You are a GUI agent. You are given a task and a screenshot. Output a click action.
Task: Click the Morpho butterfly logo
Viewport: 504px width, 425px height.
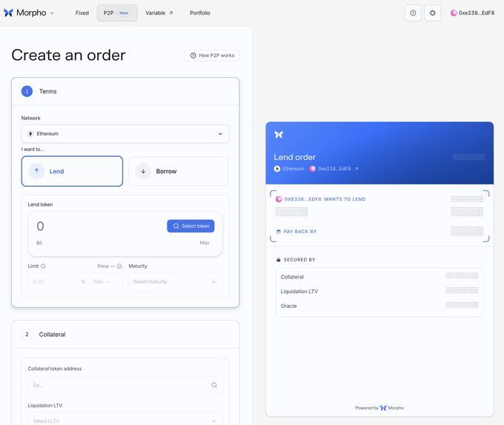click(x=8, y=13)
